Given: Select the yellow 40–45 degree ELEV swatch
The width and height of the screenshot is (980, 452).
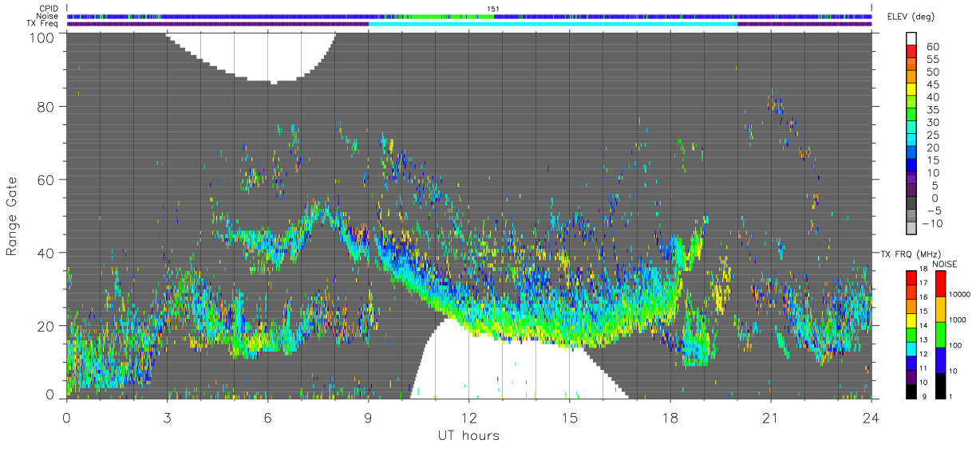Looking at the screenshot, I should [x=912, y=88].
